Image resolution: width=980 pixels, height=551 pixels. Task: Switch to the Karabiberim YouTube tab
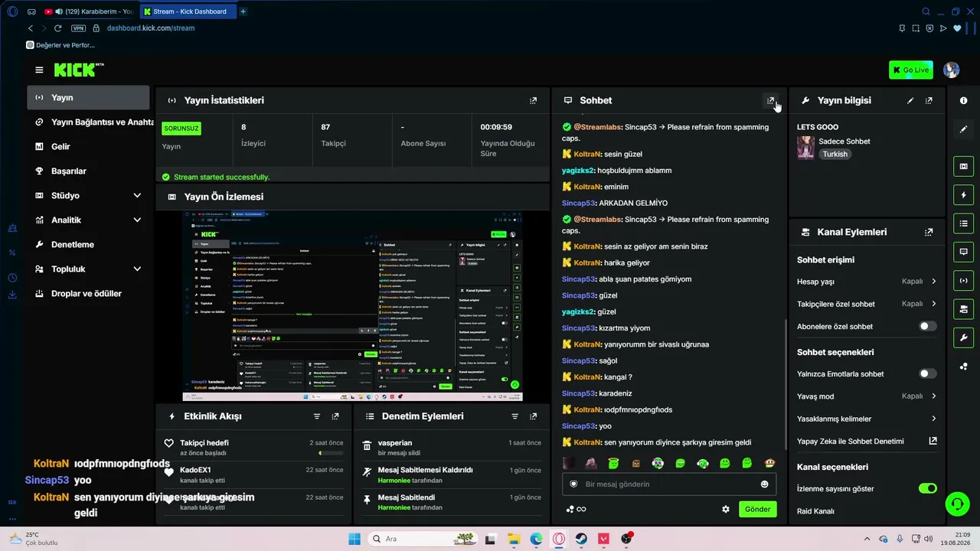point(90,11)
